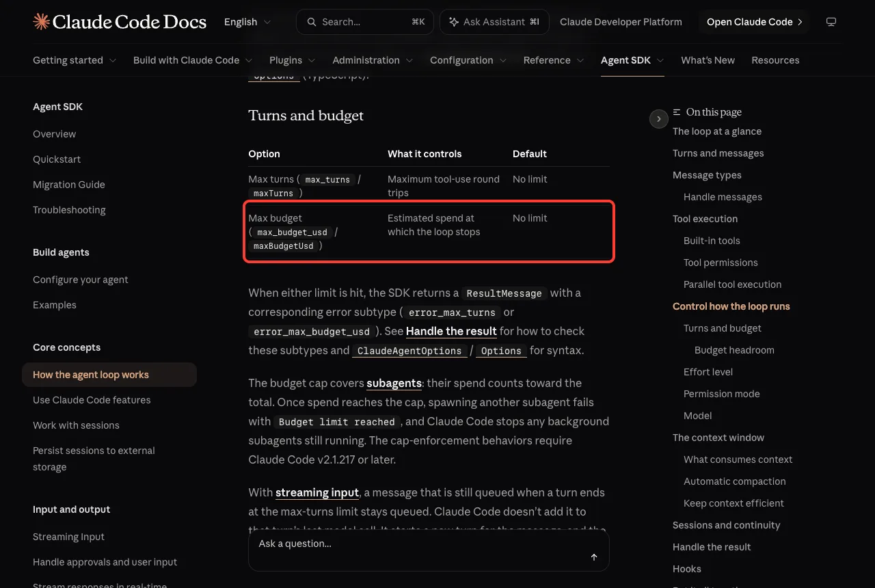The width and height of the screenshot is (875, 588).
Task: Open Claude Developer Platform link
Action: (621, 22)
